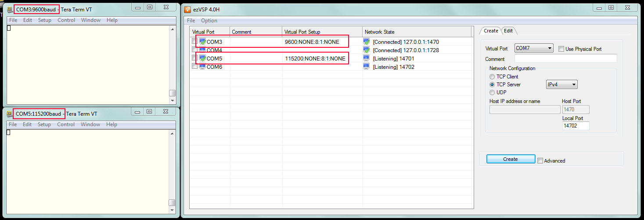Click the COM5 port monitor icon

202,58
